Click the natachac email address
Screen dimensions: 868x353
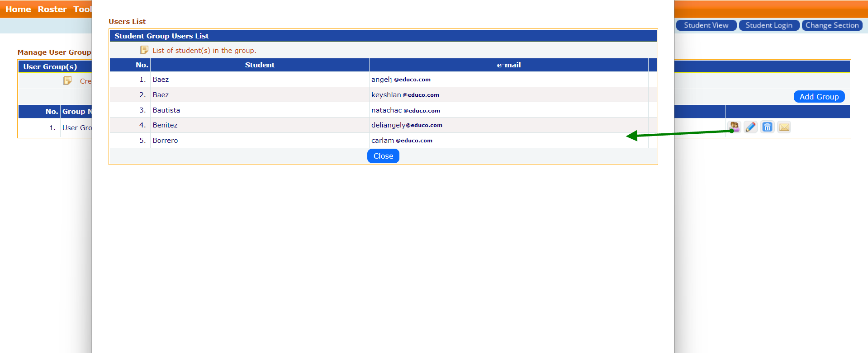pyautogui.click(x=405, y=110)
